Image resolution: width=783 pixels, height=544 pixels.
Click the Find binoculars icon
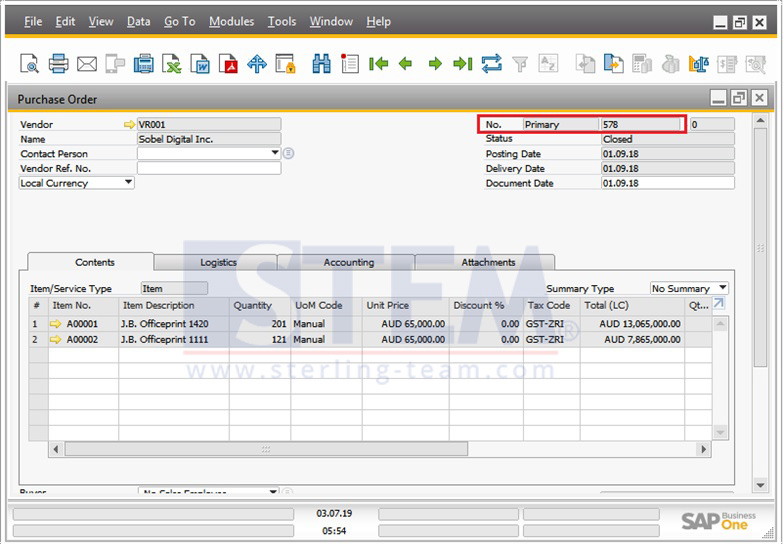(321, 64)
